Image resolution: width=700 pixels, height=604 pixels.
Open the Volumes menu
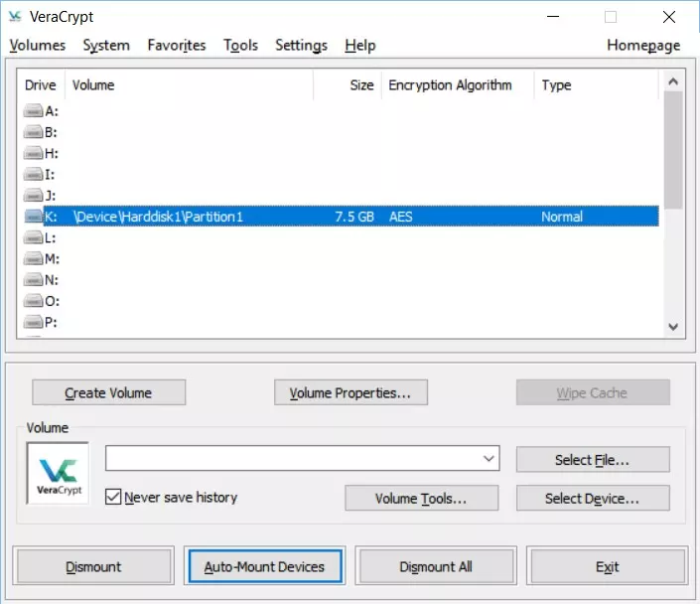[x=38, y=45]
